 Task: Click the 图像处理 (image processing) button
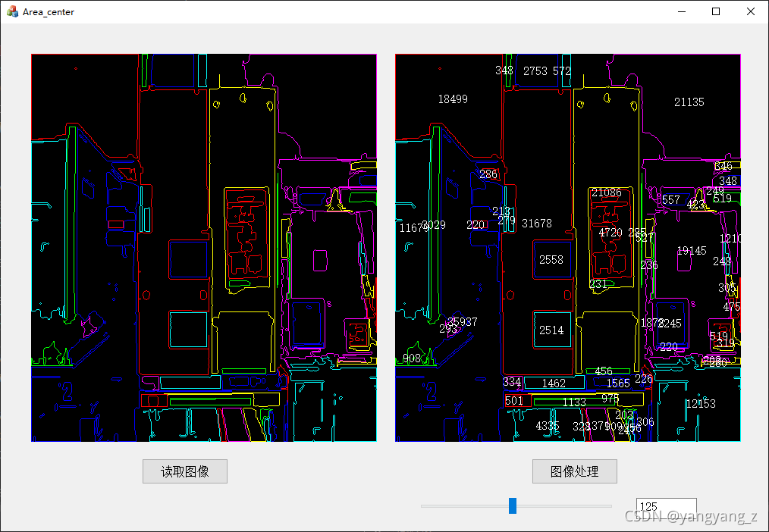(574, 471)
